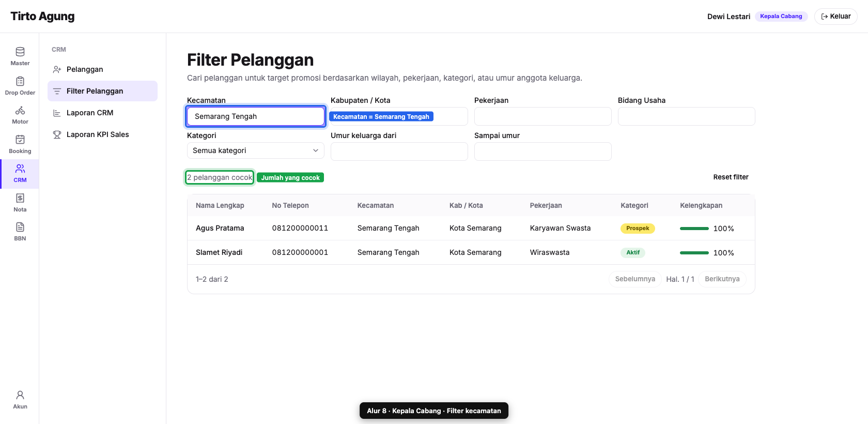Open the BBN document icon

tap(20, 227)
